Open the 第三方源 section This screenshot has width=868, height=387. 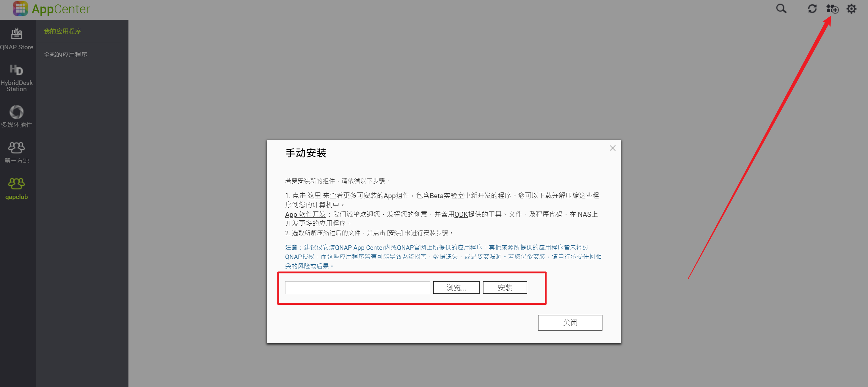point(17,152)
